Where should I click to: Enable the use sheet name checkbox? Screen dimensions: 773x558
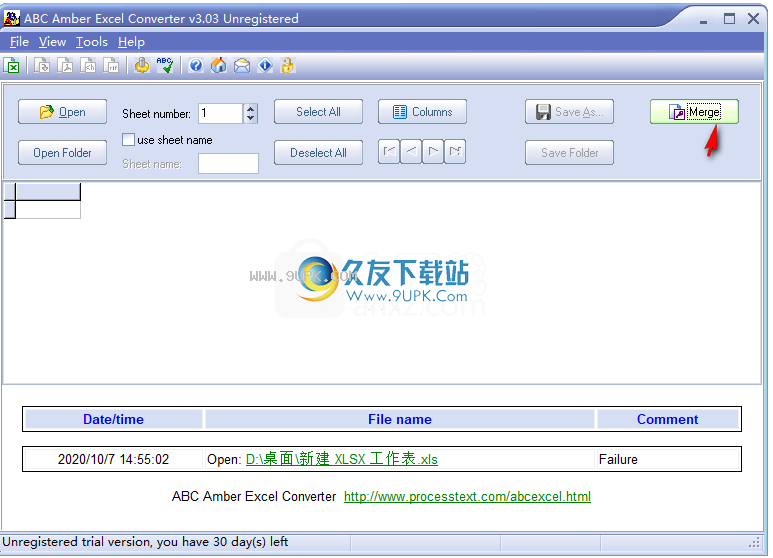(x=128, y=140)
